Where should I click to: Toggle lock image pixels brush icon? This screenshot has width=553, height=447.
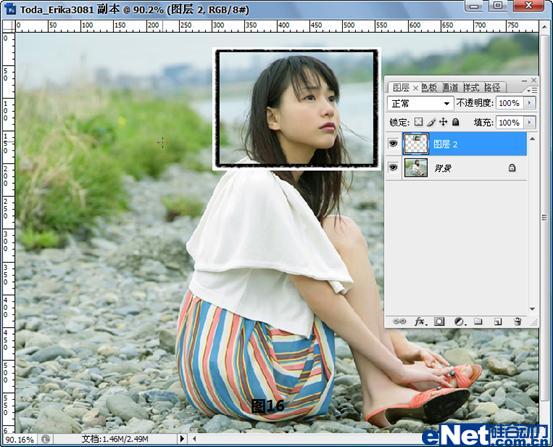[431, 122]
